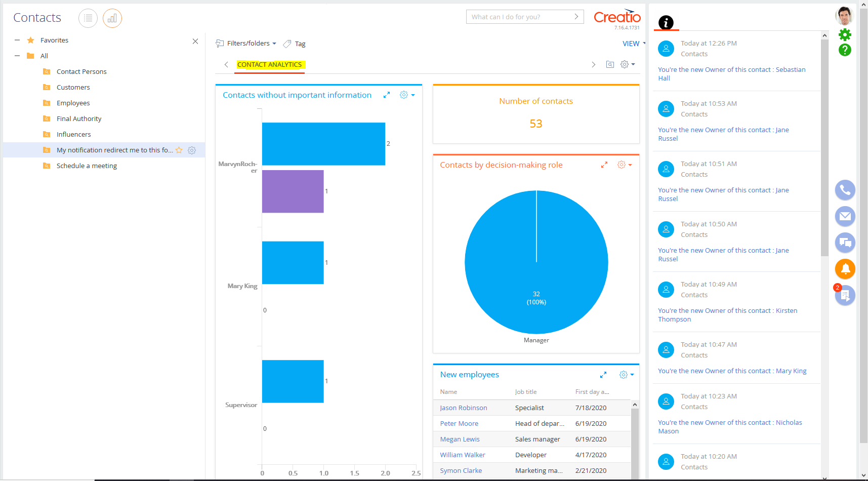
Task: Open settings for Contacts without important information
Action: tap(407, 95)
